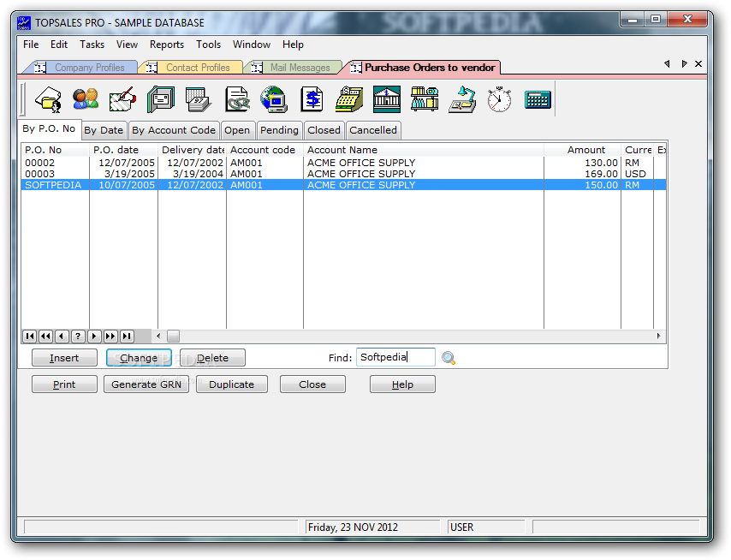Image resolution: width=731 pixels, height=560 pixels.
Task: Click the document with chain link icon
Action: (237, 99)
